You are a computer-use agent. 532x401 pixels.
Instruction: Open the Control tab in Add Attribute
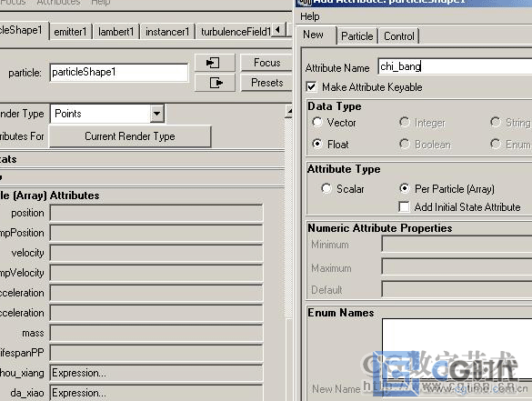(399, 36)
